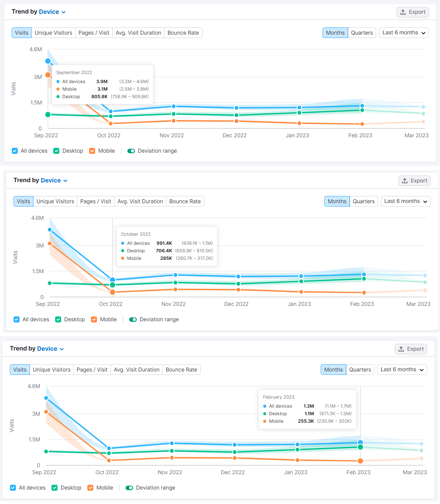Click Jan 2023 Desktop point in middle chart
Viewport: 440px width, 504px height.
point(301,281)
